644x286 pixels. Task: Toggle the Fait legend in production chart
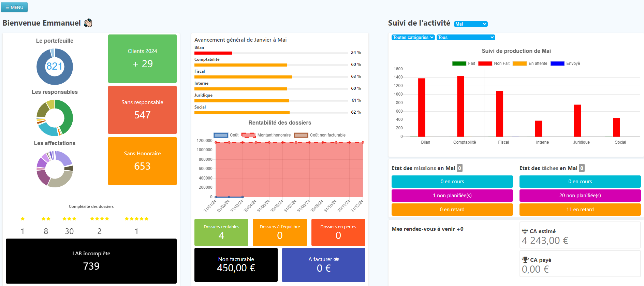pos(464,63)
